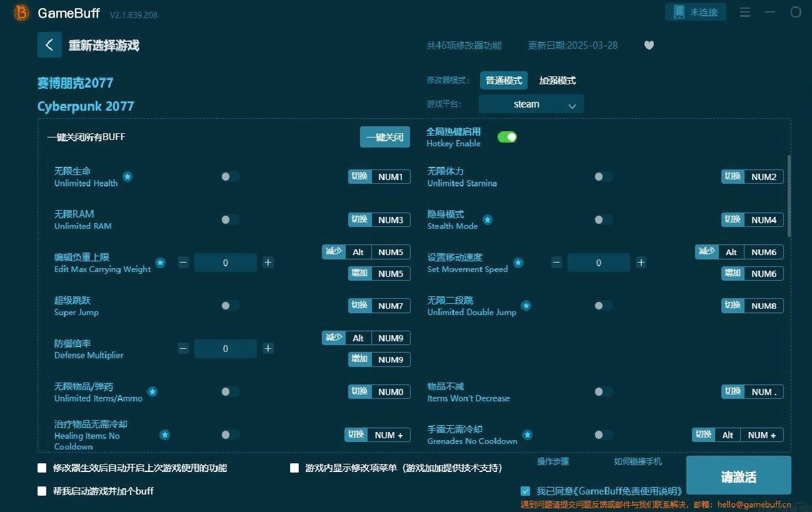812x512 pixels.
Task: Toggle Unlimited Health switch
Action: [x=230, y=177]
